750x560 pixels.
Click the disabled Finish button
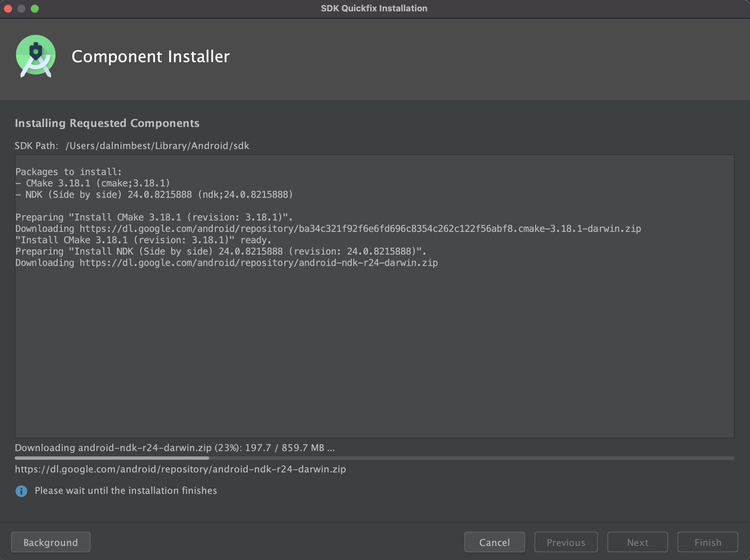(x=708, y=542)
